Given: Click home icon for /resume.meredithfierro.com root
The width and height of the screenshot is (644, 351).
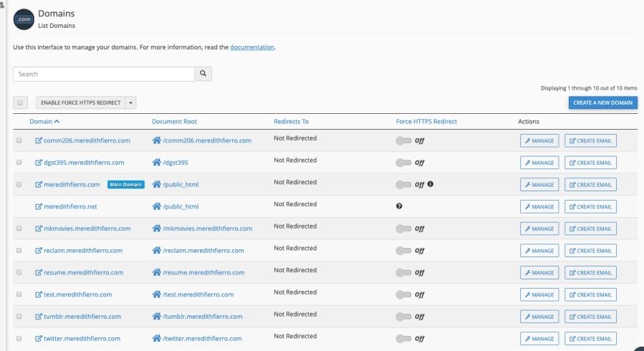Looking at the screenshot, I should pos(156,273).
